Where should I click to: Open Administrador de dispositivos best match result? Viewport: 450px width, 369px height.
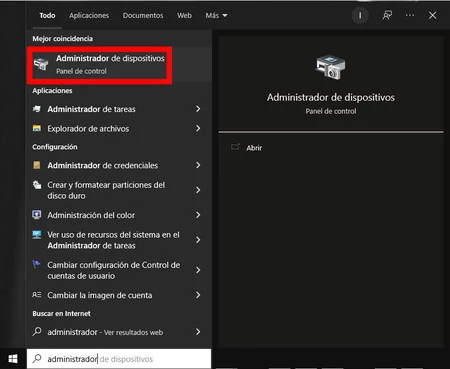[119, 64]
